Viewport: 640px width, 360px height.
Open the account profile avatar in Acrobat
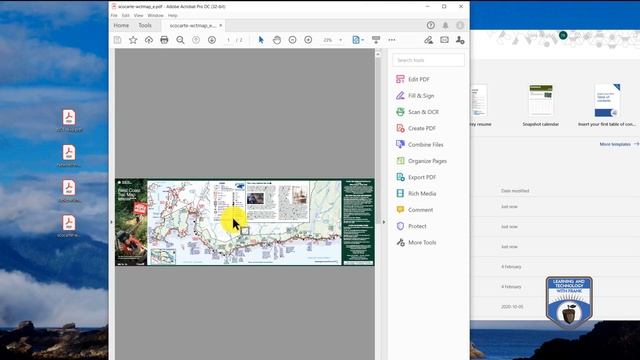[x=460, y=25]
